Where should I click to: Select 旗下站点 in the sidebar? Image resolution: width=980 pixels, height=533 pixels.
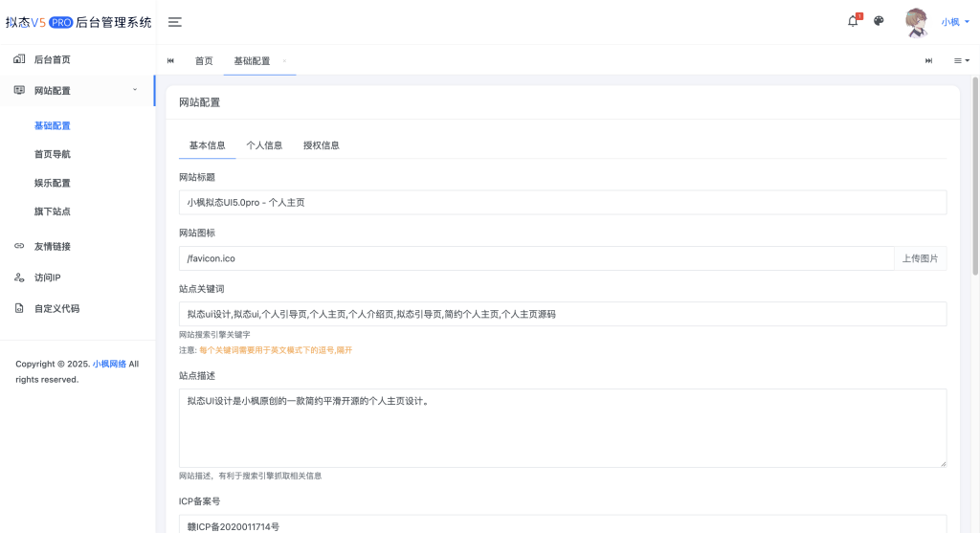coord(53,211)
